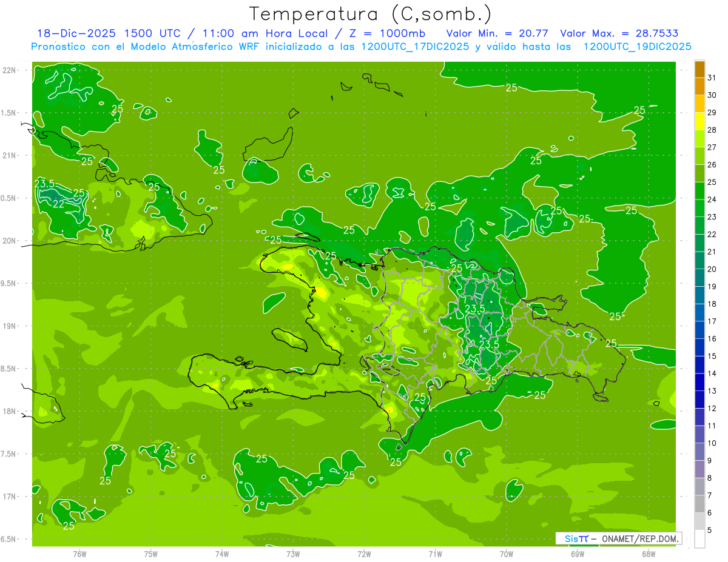Click the "76W" longitude axis label

click(x=79, y=554)
